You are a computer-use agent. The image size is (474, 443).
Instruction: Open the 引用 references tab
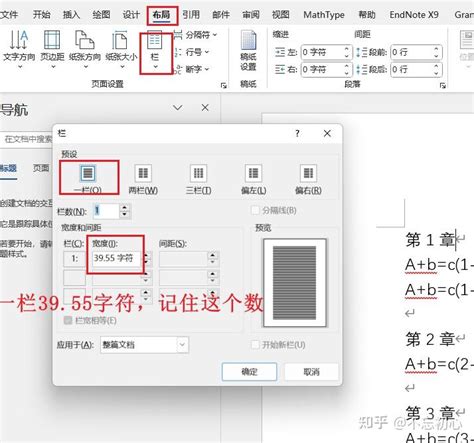(x=191, y=14)
